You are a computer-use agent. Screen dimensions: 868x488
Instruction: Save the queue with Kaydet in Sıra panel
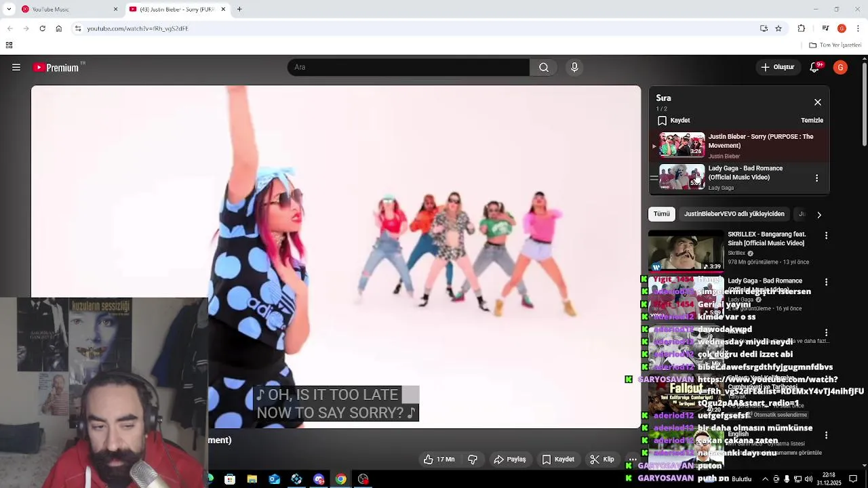[x=674, y=121]
